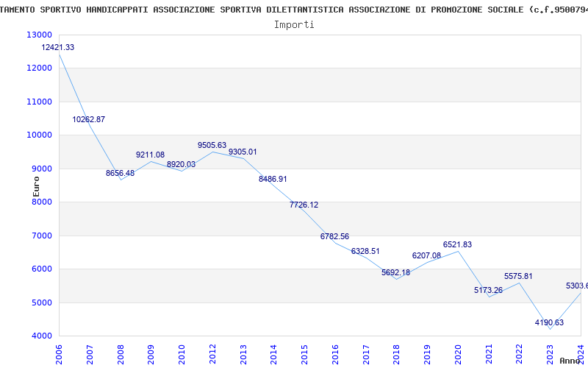Screen dimensions: 588x368
Task: Click the association name heading text
Action: (294, 10)
